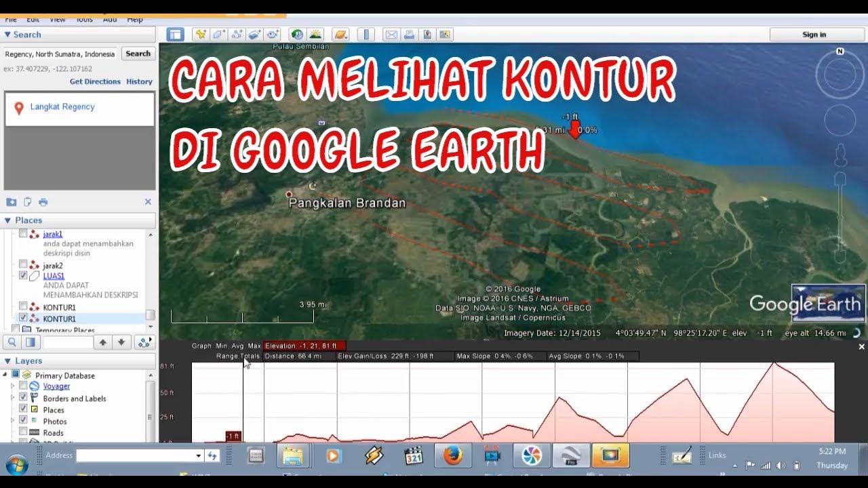Click the Add Placemark toolbar icon

pyautogui.click(x=200, y=35)
